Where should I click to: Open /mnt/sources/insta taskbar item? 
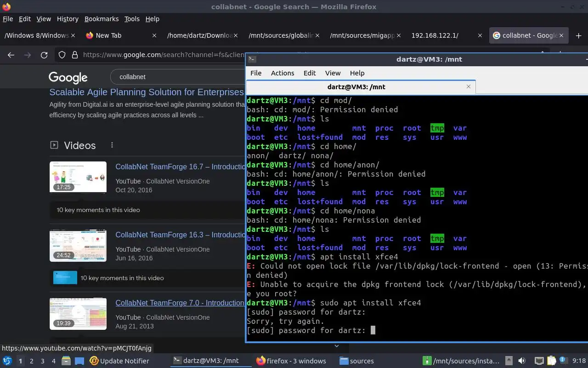461,361
